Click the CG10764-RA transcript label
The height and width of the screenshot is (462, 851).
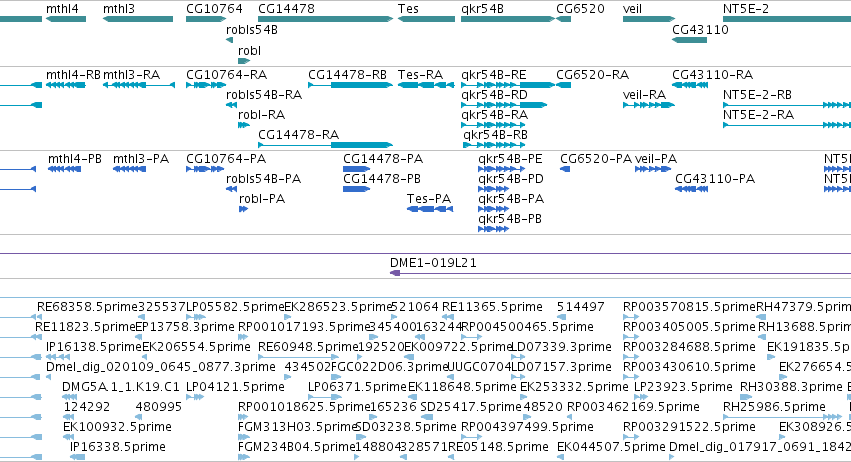click(x=226, y=74)
